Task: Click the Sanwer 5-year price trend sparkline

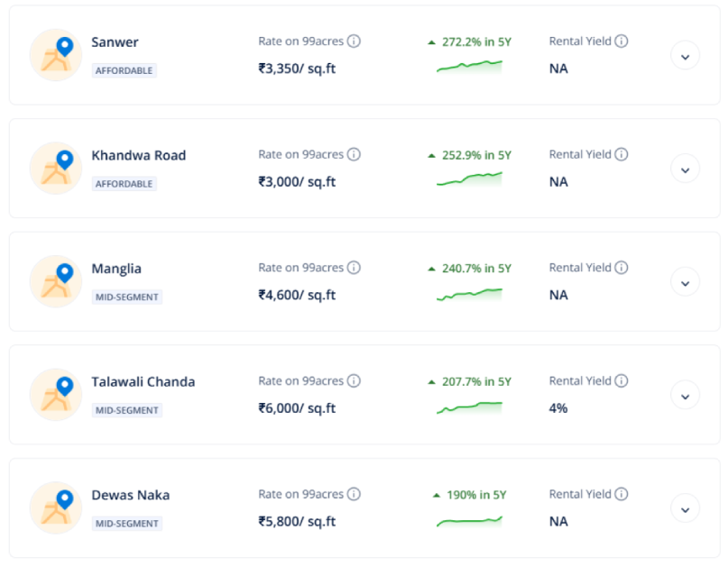Action: pyautogui.click(x=470, y=65)
